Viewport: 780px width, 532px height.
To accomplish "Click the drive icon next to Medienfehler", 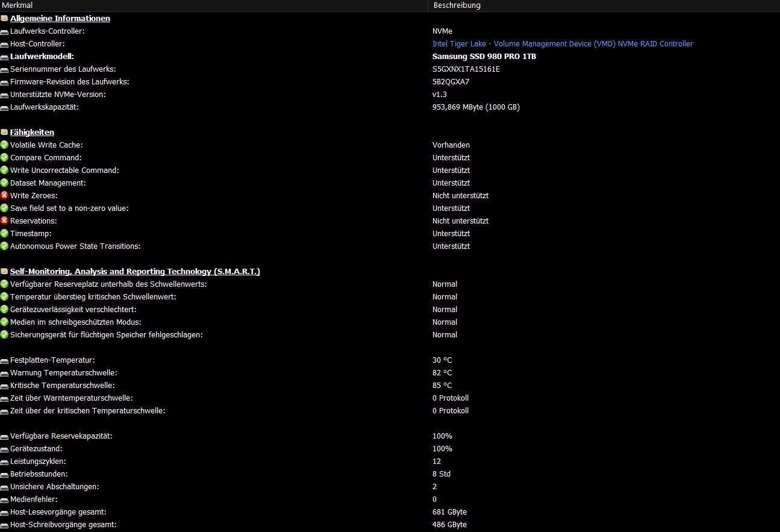I will point(4,499).
